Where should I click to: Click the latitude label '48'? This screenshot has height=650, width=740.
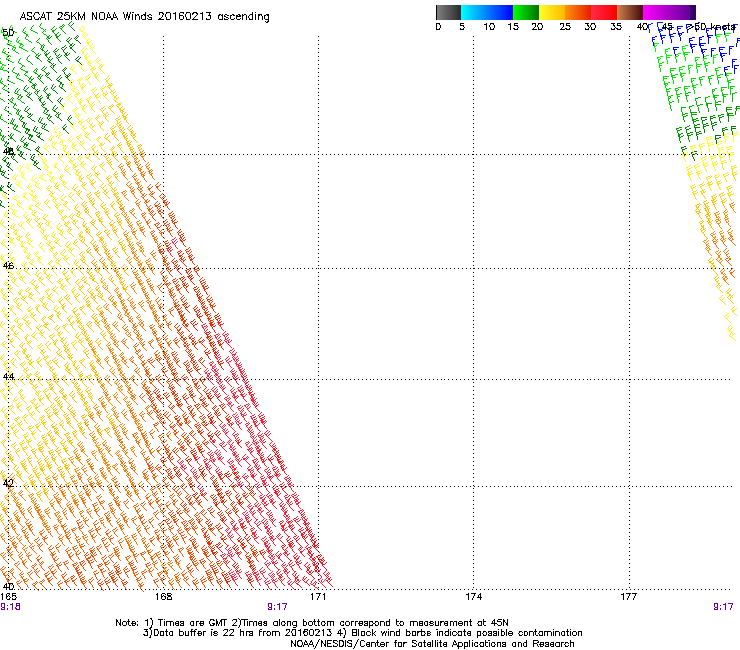[x=8, y=152]
